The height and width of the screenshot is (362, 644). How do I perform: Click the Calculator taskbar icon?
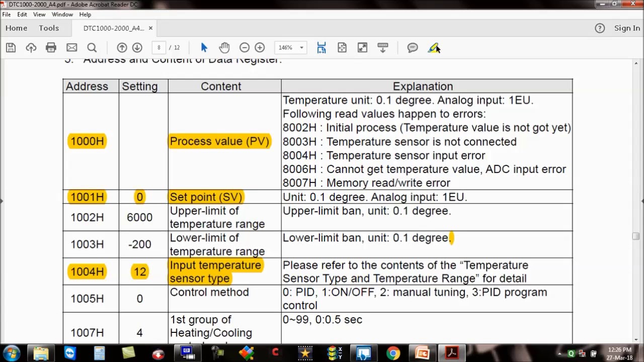click(99, 353)
